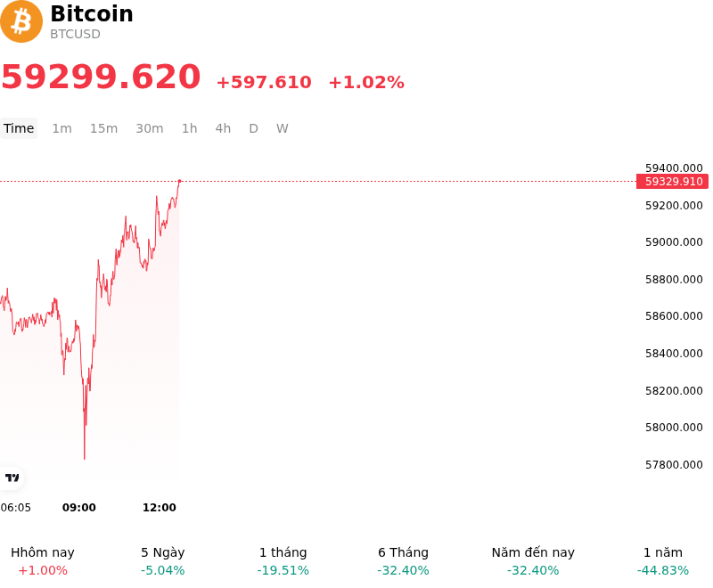This screenshot has height=588, width=713.
Task: Select the Time interval tab
Action: (x=19, y=128)
